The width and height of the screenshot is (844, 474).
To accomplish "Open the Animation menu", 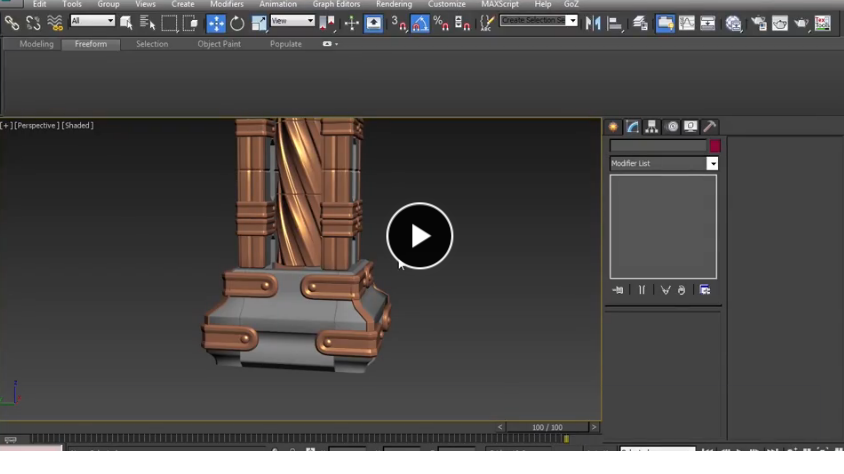I will pyautogui.click(x=278, y=4).
